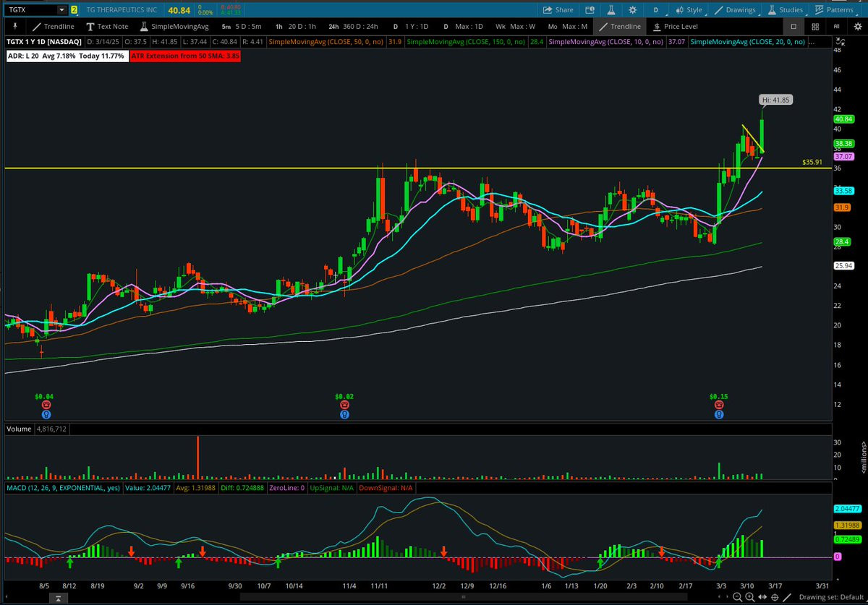
Task: Click the horizontal autoscale arrows icon
Action: coord(762,597)
